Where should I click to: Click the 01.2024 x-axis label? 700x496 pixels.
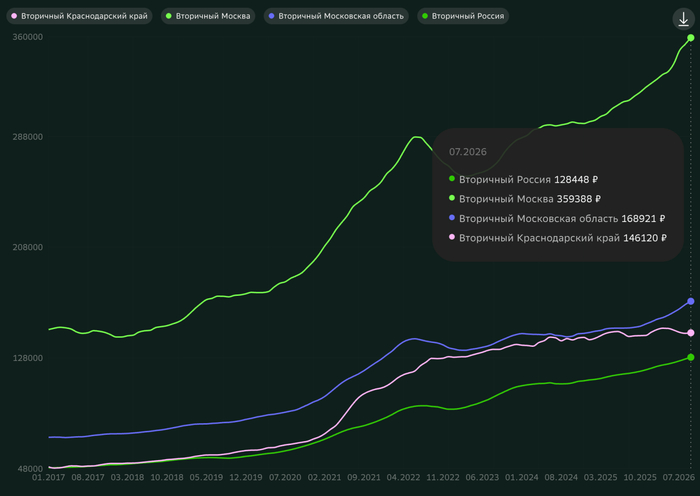(521, 477)
